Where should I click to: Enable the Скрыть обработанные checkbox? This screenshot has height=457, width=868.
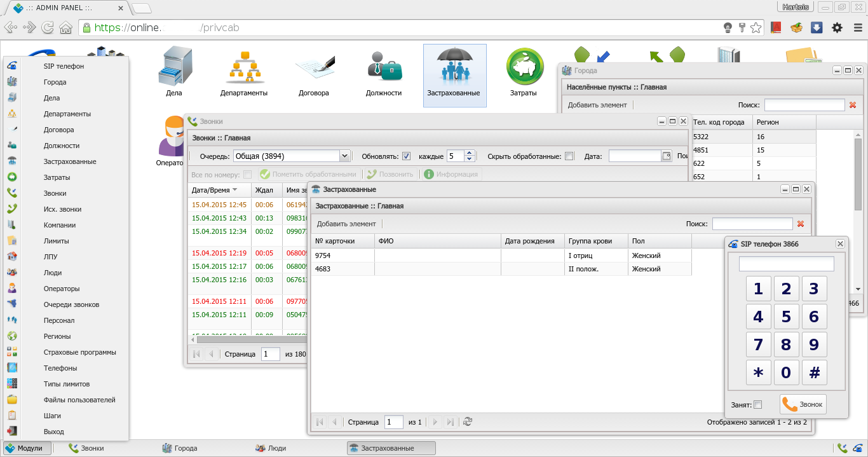tap(569, 156)
